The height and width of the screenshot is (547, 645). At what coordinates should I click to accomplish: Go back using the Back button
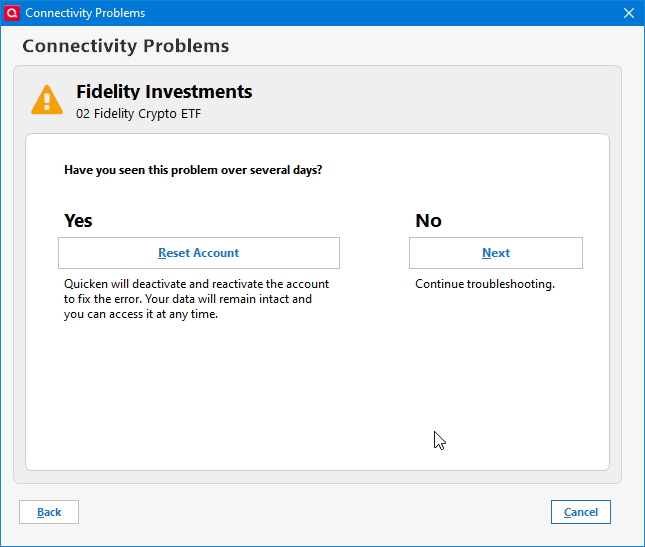49,512
